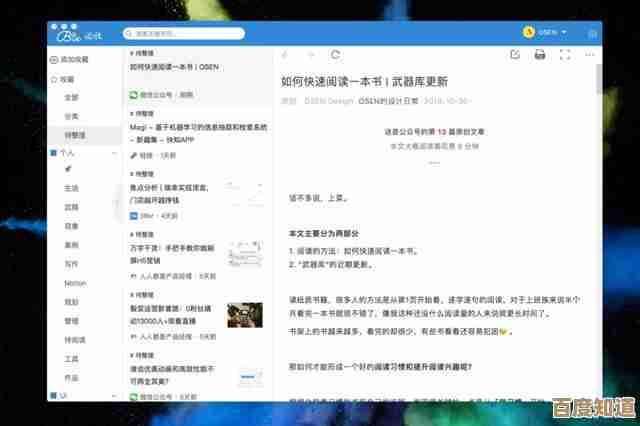640x426 pixels.
Task: Open the three-dots more menu in the reader
Action: click(x=590, y=54)
